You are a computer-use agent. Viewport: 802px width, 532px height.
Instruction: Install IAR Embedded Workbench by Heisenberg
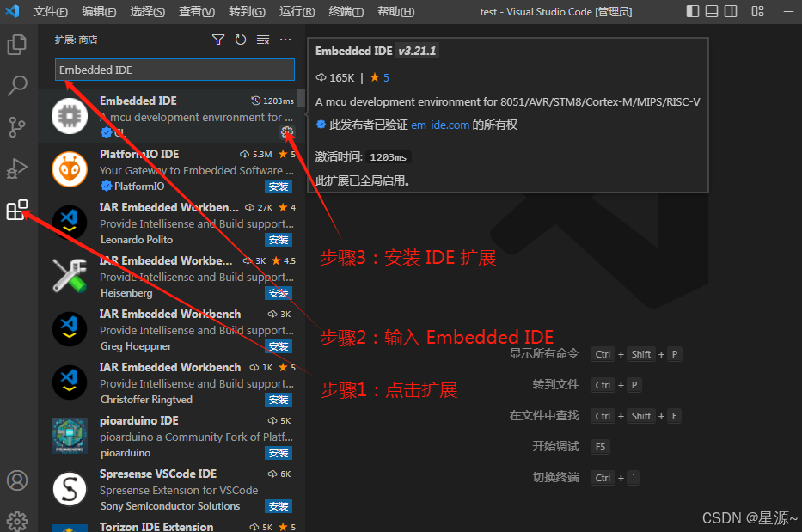279,293
